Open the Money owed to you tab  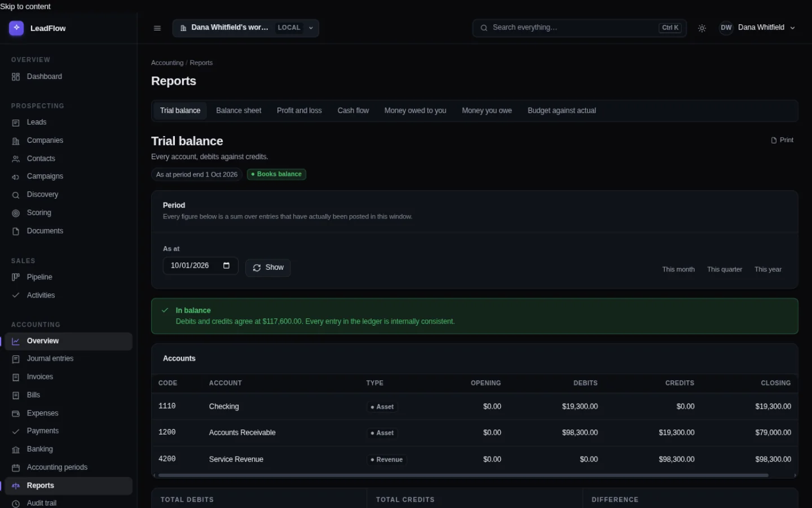[415, 111]
